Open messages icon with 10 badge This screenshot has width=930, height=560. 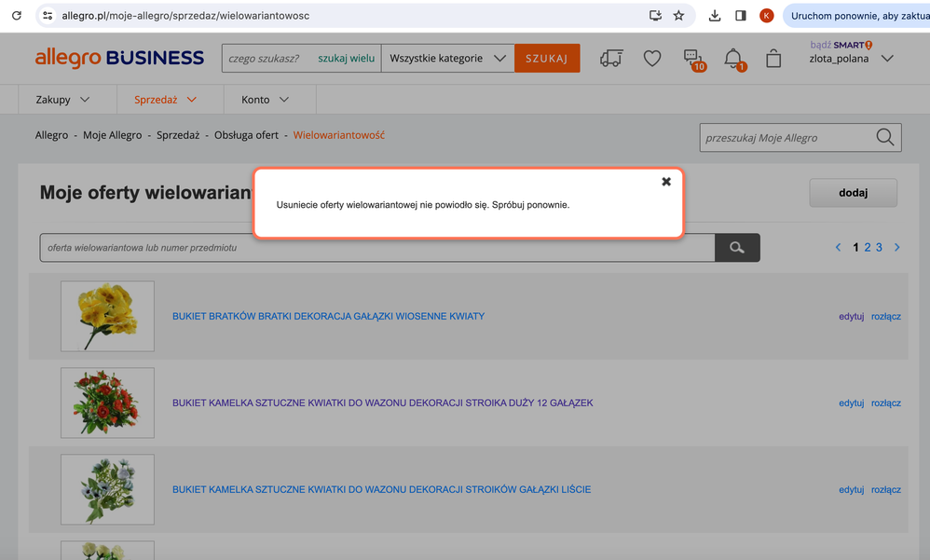click(692, 60)
